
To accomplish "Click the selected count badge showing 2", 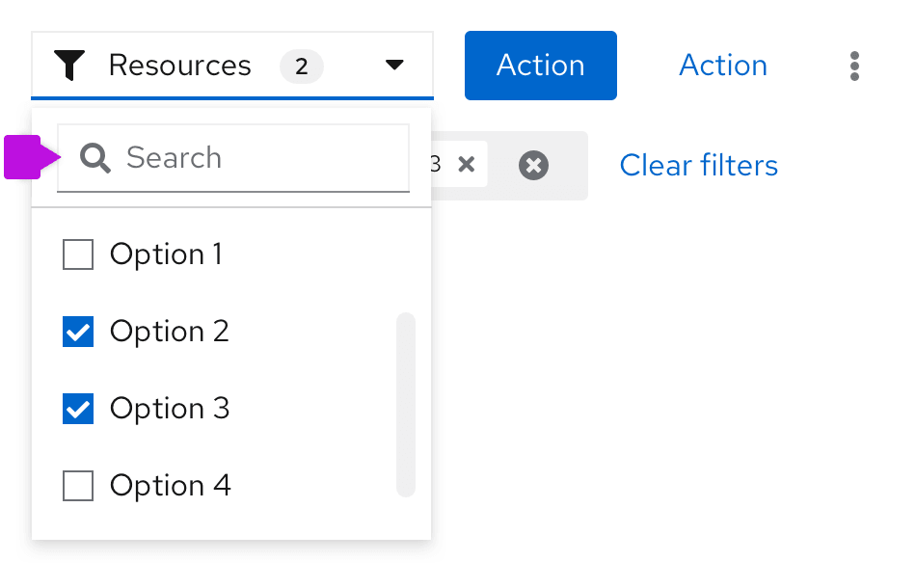I will (302, 67).
